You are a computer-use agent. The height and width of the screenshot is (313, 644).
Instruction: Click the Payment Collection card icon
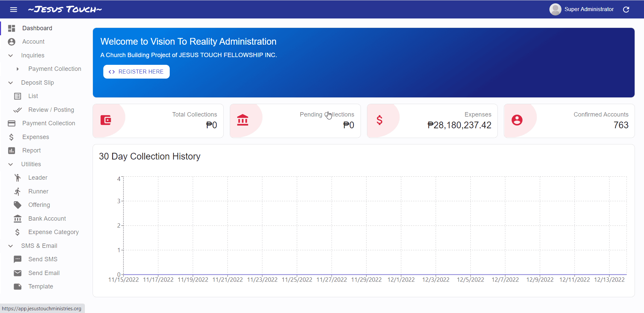coord(12,123)
